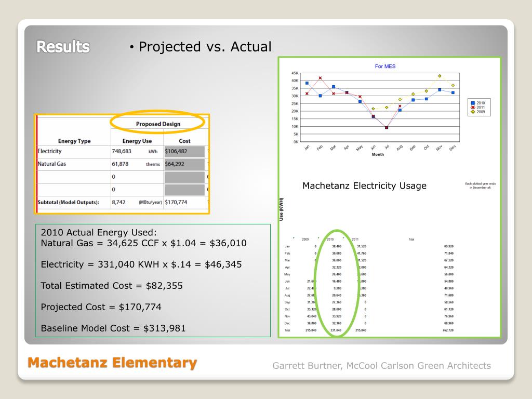Click the "69,920" January total cell

tap(448, 247)
